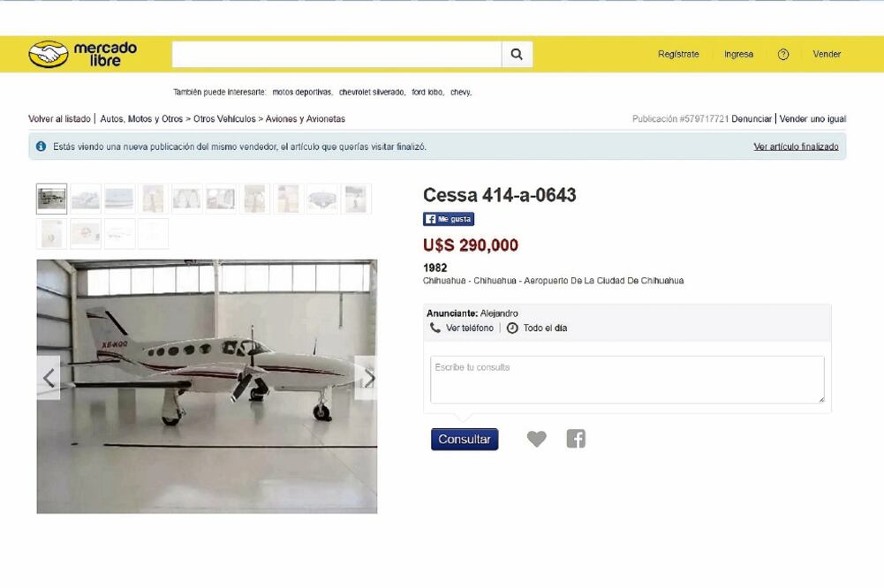Click the blue info notice icon
Image resolution: width=884 pixels, height=588 pixels.
tap(41, 146)
